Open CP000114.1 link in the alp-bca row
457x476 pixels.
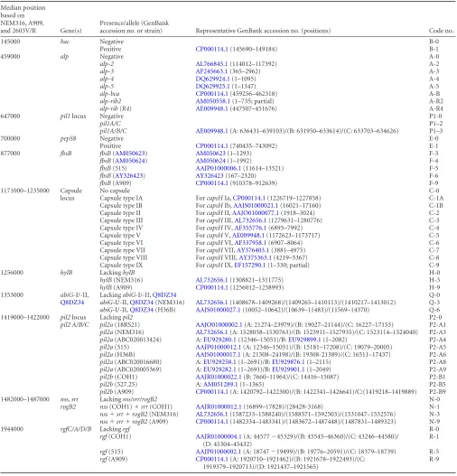[211, 94]
